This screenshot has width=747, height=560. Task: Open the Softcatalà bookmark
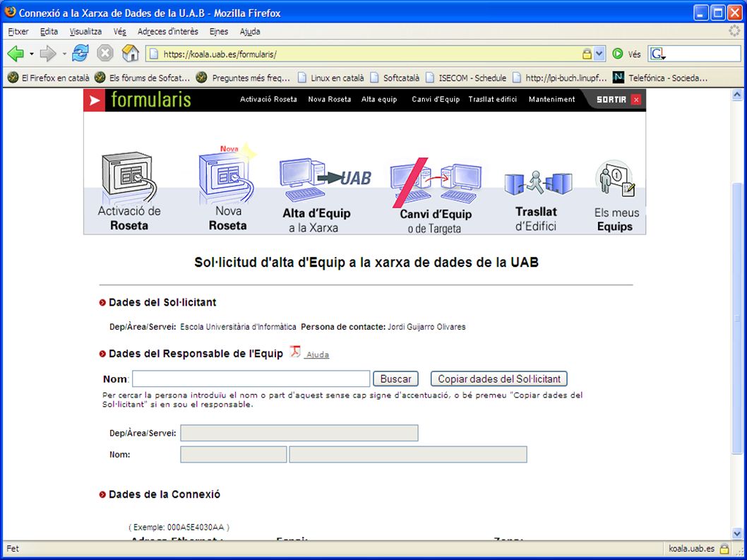click(x=395, y=78)
